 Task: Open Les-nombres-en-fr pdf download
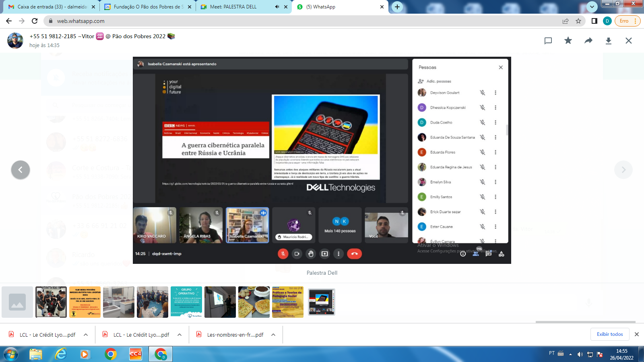click(230, 335)
